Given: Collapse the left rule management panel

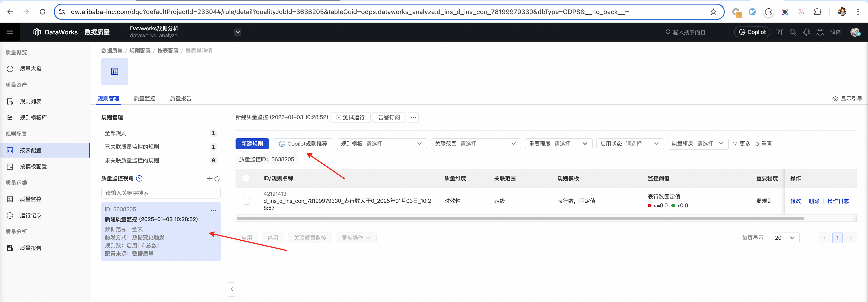Looking at the screenshot, I should coord(231,289).
